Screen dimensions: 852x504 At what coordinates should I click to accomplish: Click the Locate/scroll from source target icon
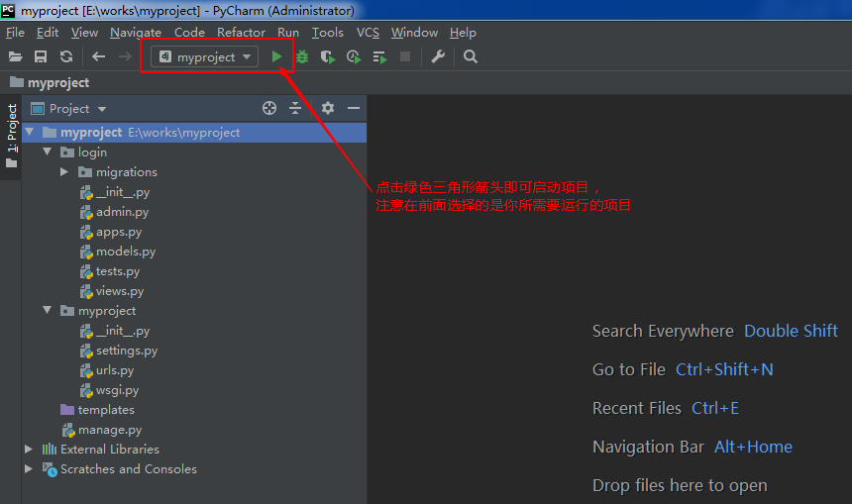click(269, 108)
